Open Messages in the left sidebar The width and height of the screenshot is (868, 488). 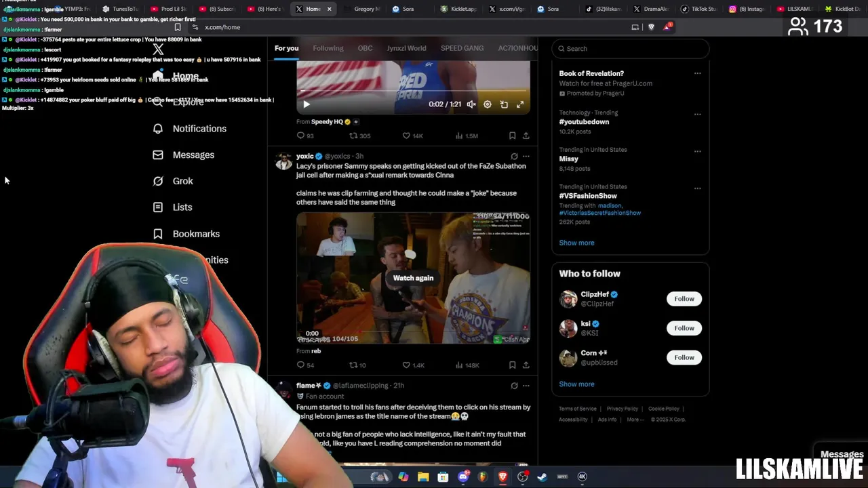183,155
